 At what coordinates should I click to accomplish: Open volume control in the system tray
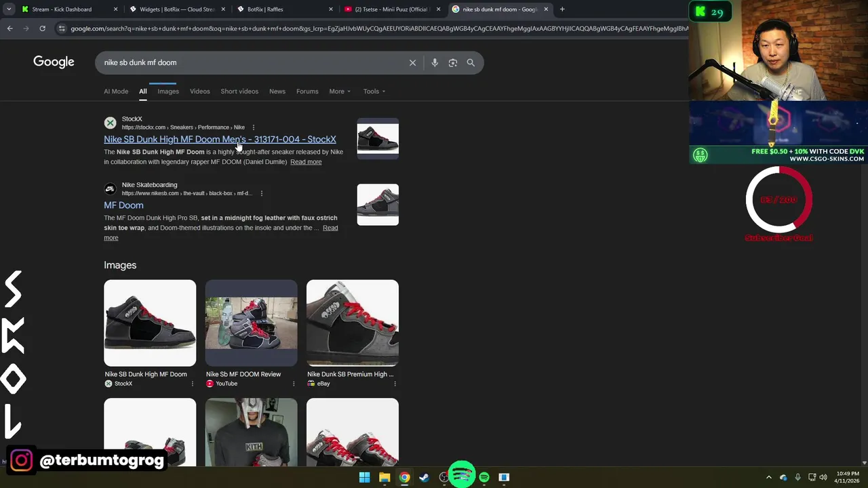point(823,477)
